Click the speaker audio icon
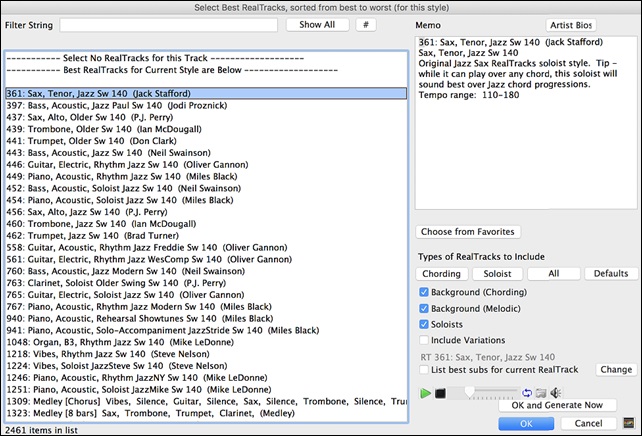This screenshot has height=436, width=642. click(x=555, y=393)
